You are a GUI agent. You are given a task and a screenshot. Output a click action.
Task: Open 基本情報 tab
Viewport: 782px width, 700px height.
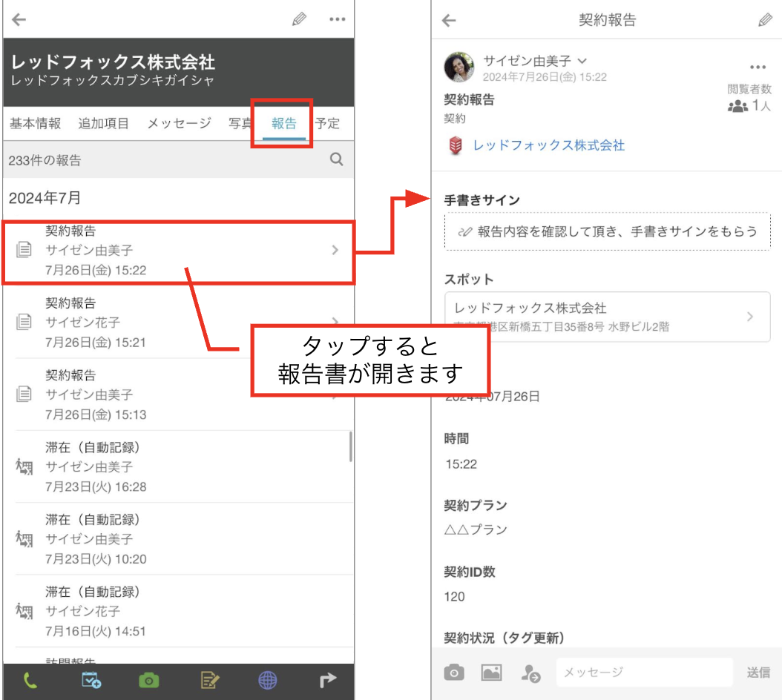click(36, 123)
